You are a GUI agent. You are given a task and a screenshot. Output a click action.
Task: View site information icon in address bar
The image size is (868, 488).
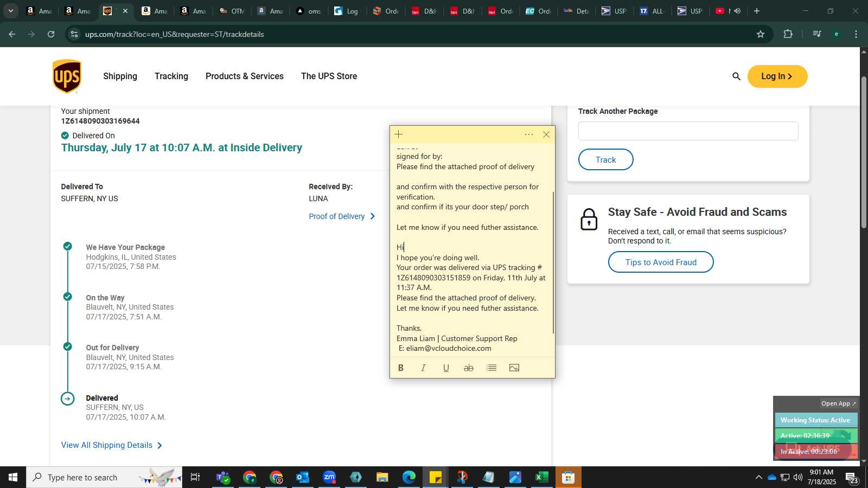pyautogui.click(x=74, y=34)
